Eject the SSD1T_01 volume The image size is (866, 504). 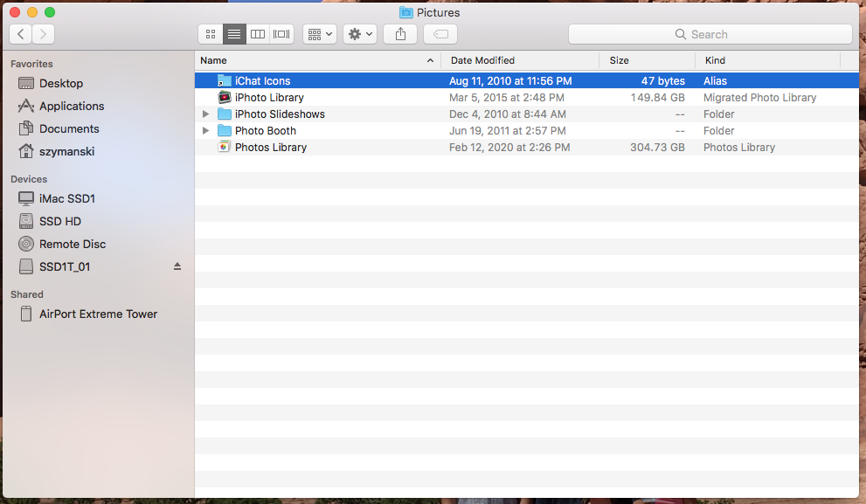(x=177, y=266)
